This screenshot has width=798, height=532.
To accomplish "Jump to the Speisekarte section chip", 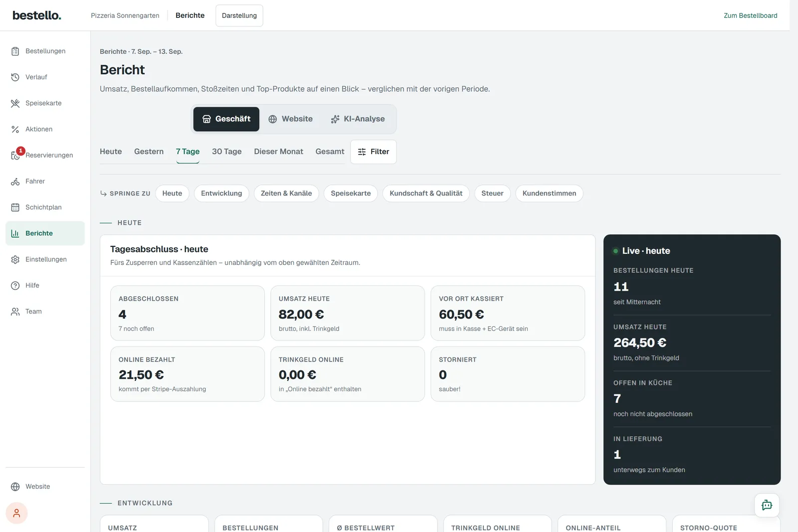I will (351, 193).
